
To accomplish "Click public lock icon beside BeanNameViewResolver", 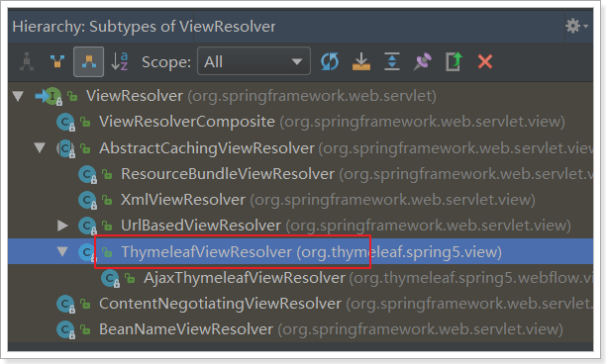I will pyautogui.click(x=85, y=329).
